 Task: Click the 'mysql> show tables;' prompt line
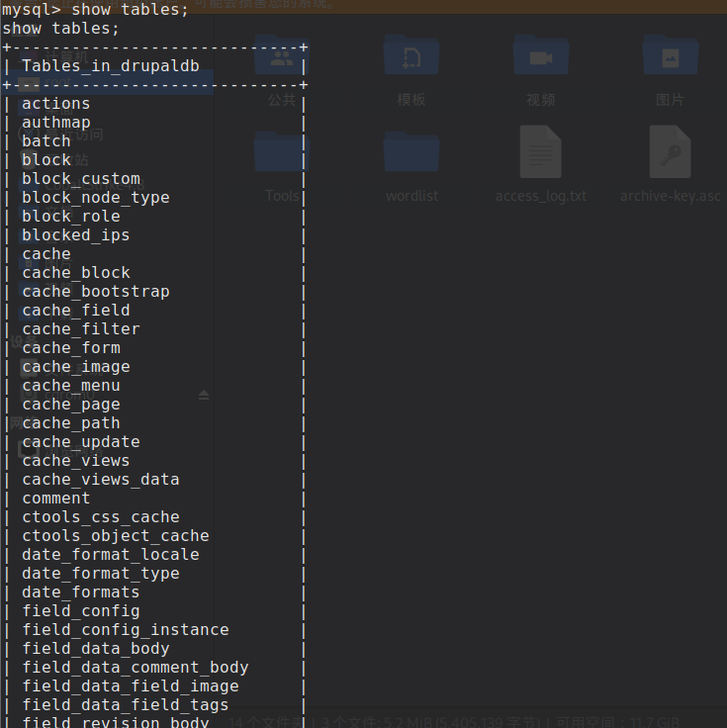pyautogui.click(x=96, y=10)
